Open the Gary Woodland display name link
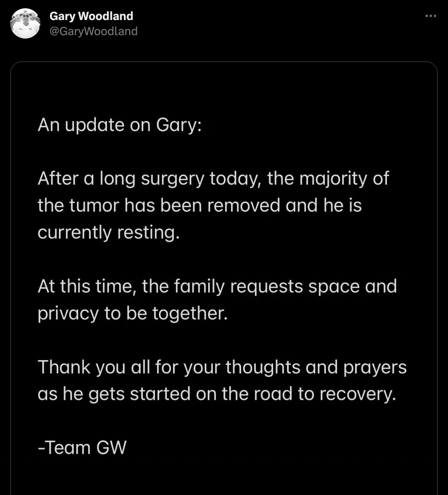This screenshot has width=448, height=495. coord(91,16)
